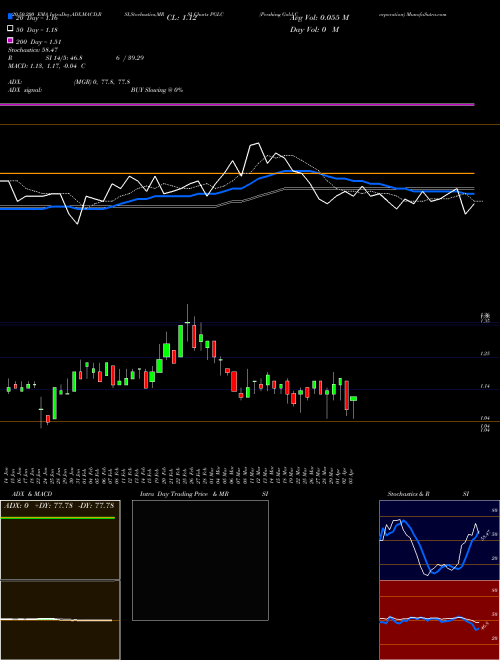Viewport: 500px width, 660px height.
Task: Click the 'Day Vol: 0 M' label
Action: pyautogui.click(x=314, y=30)
